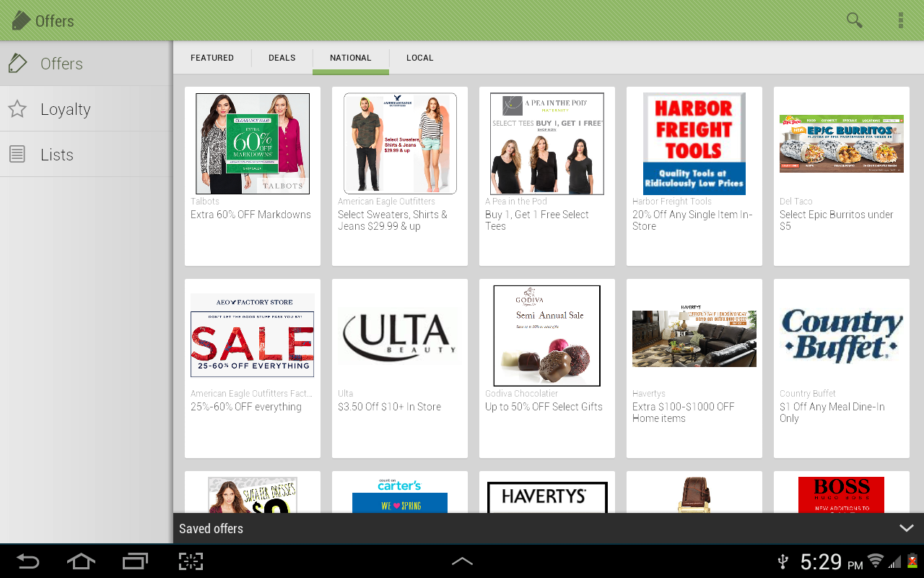Click 'Select Sweaters, Shirts & Jeans $29.99' text
The height and width of the screenshot is (578, 924).
coord(393,220)
